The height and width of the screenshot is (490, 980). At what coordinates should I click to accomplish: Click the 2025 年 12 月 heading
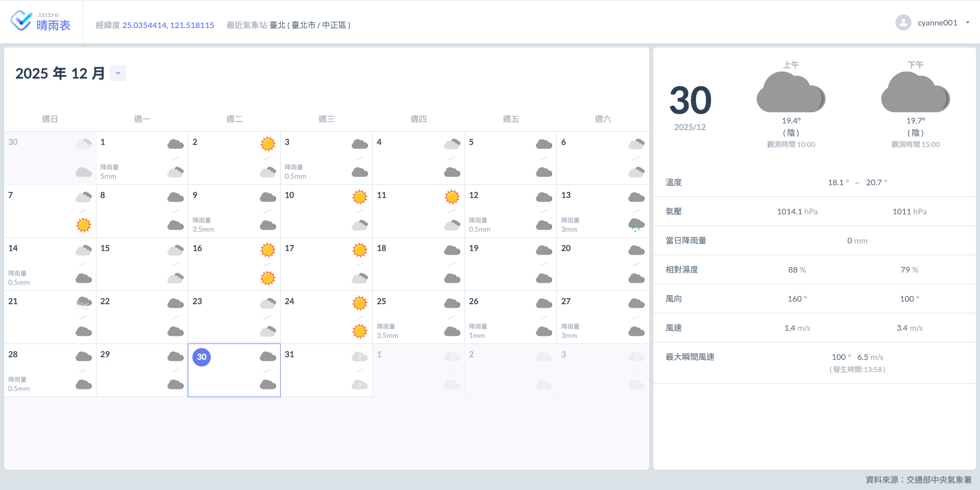click(60, 73)
